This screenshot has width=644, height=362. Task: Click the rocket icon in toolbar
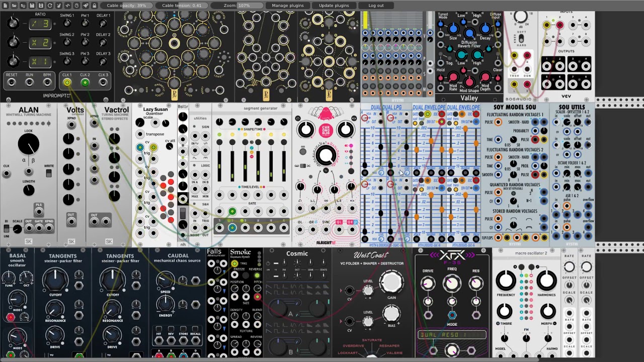(86, 6)
